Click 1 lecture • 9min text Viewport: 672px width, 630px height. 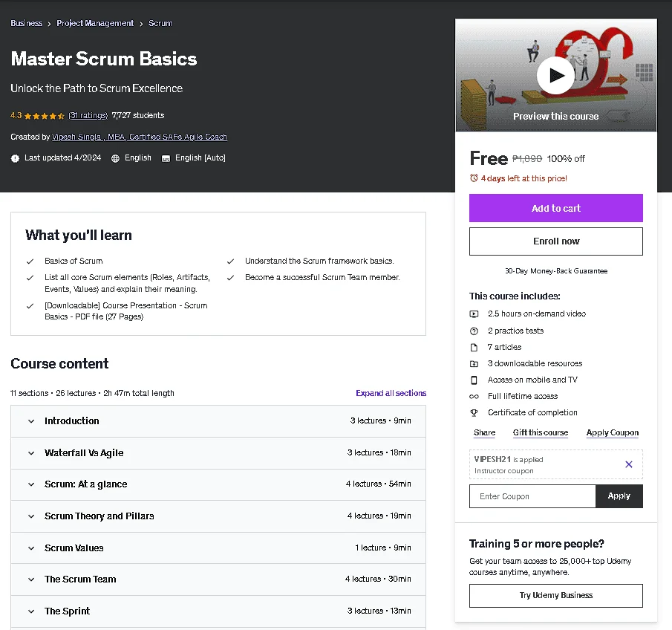pyautogui.click(x=383, y=548)
